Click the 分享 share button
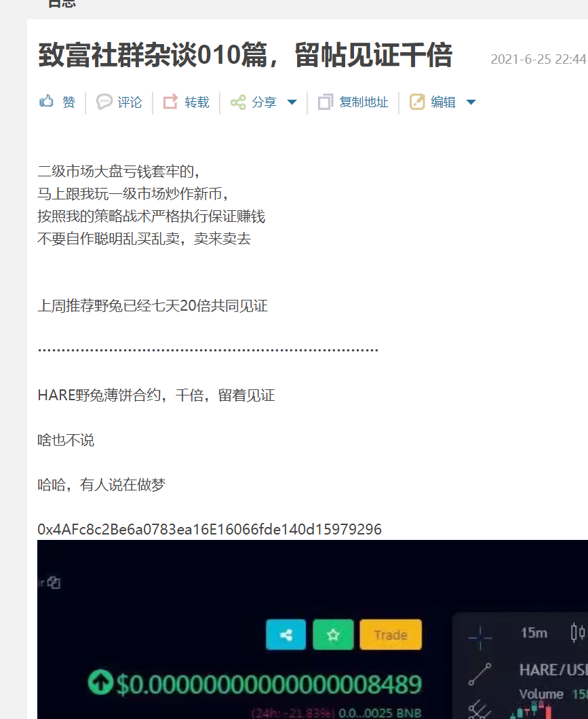This screenshot has height=719, width=588. point(264,102)
